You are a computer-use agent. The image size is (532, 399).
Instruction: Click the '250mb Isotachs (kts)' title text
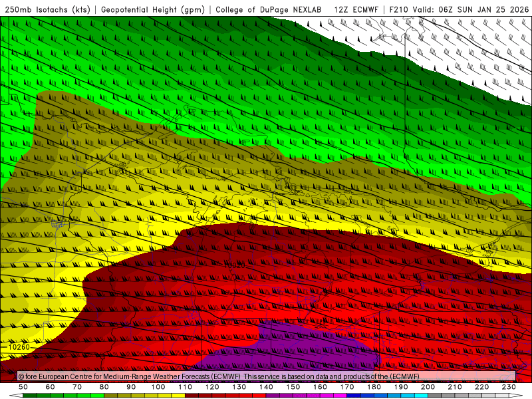[x=47, y=10]
